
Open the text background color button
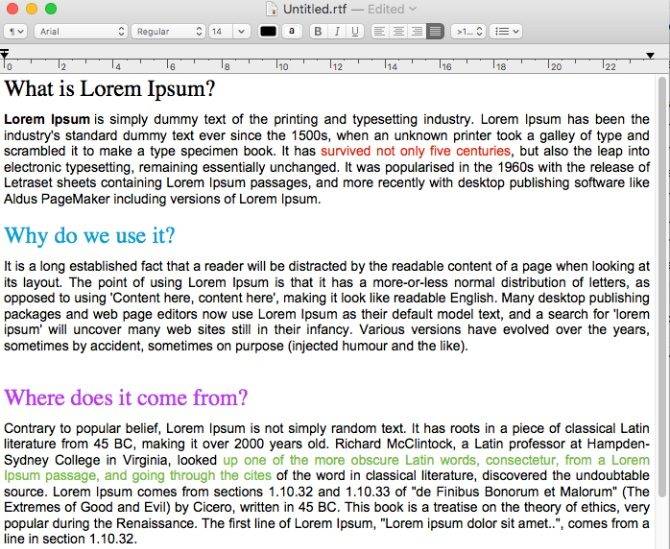(x=292, y=31)
